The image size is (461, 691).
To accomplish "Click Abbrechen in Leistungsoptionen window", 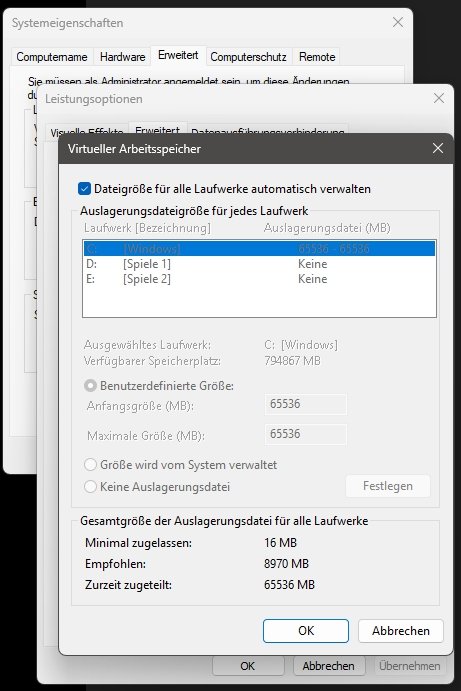I will tap(328, 665).
